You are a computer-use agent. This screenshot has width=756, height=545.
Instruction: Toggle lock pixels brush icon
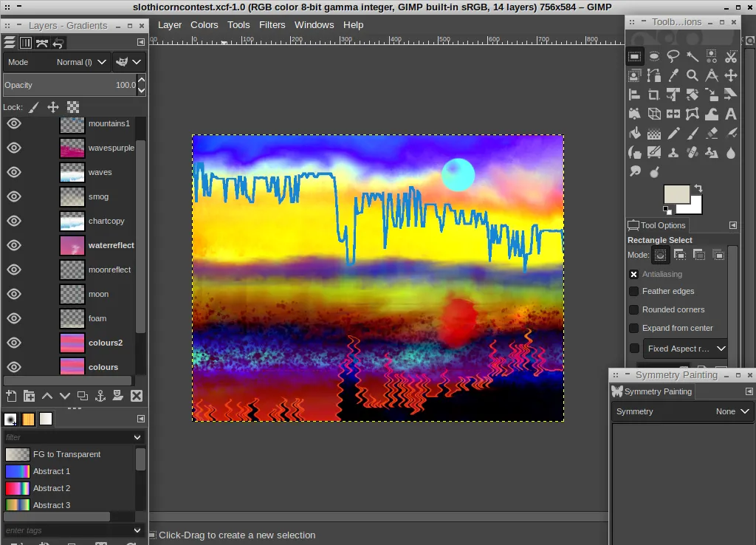pyautogui.click(x=33, y=107)
